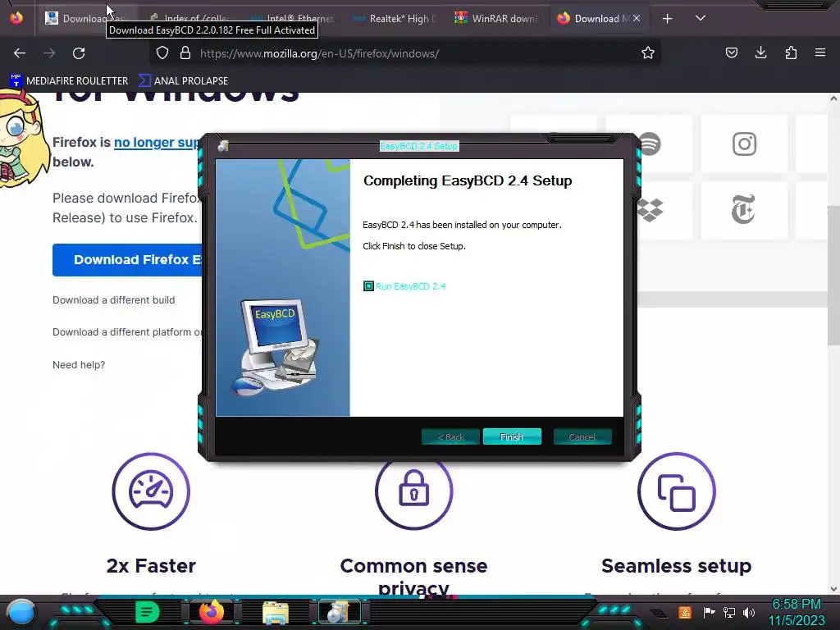840x630 pixels.
Task: Open the Extensions puzzle icon
Action: click(791, 53)
